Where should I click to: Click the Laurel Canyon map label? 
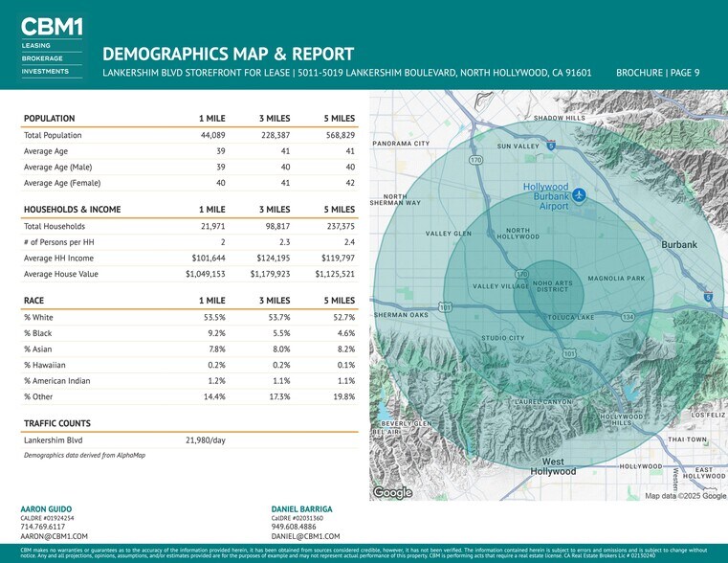pos(543,402)
